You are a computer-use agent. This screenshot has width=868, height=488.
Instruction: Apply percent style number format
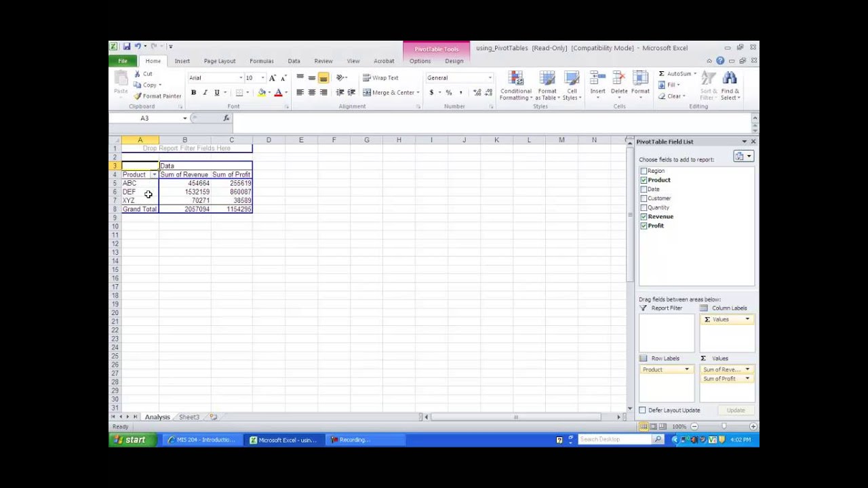448,92
